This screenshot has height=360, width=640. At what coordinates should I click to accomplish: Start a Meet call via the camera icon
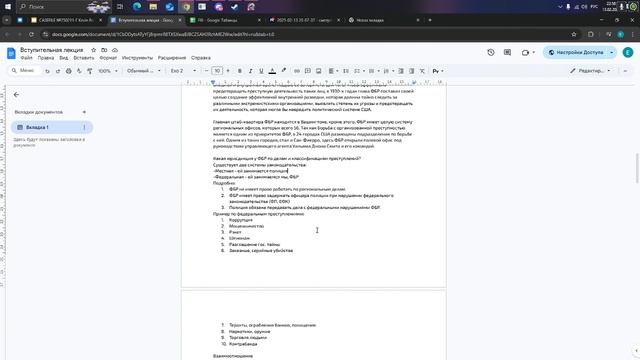pos(525,52)
